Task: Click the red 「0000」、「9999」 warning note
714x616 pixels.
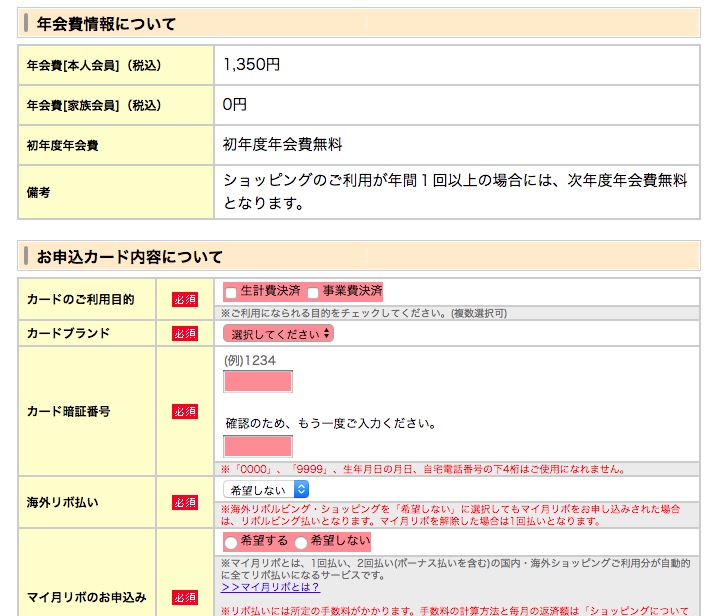Action: coord(423,469)
